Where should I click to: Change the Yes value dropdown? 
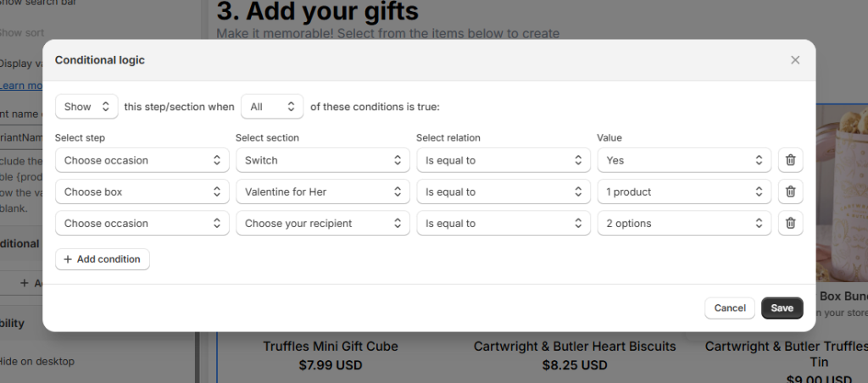684,160
